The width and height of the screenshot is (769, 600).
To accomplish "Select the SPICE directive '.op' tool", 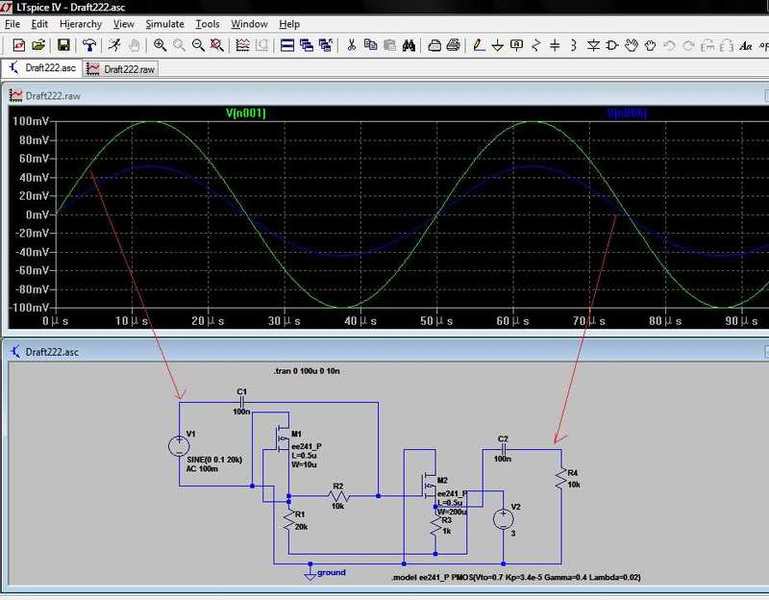I will pyautogui.click(x=764, y=46).
